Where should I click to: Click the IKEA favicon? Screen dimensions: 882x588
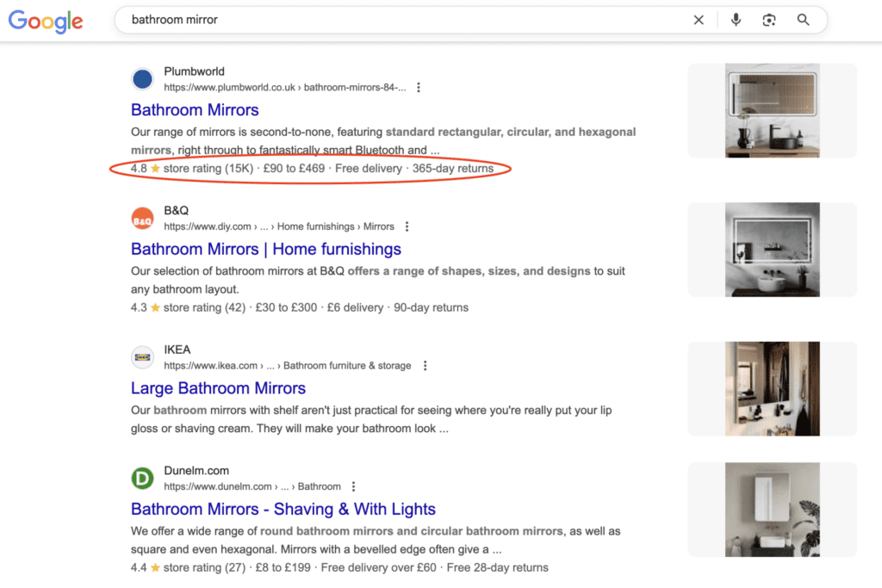pyautogui.click(x=142, y=356)
